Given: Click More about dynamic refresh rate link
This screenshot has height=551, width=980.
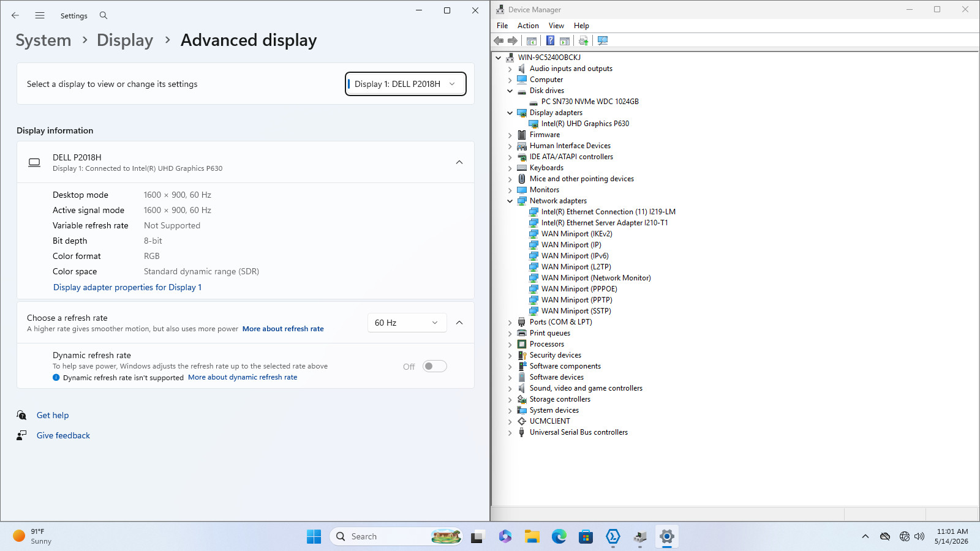Looking at the screenshot, I should point(243,377).
